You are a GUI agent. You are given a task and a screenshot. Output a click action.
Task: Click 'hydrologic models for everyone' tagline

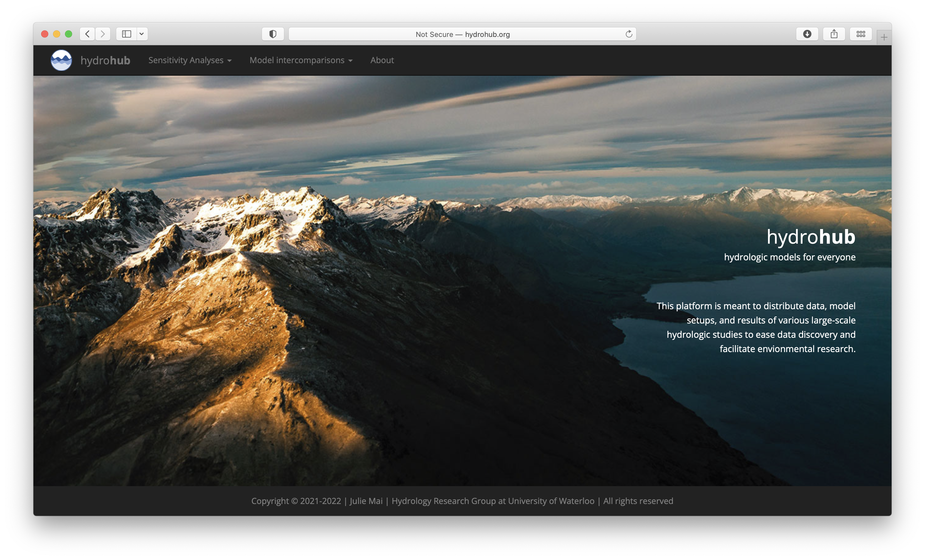click(790, 257)
